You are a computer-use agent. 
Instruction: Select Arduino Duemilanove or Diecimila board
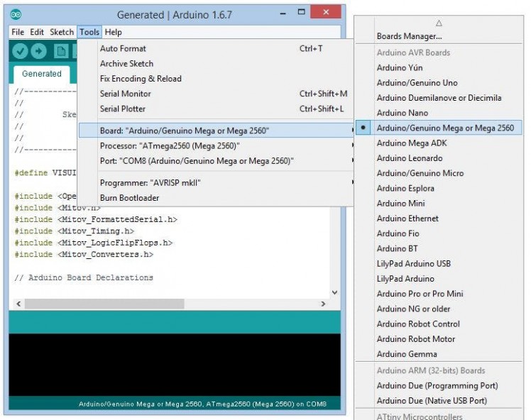(439, 98)
